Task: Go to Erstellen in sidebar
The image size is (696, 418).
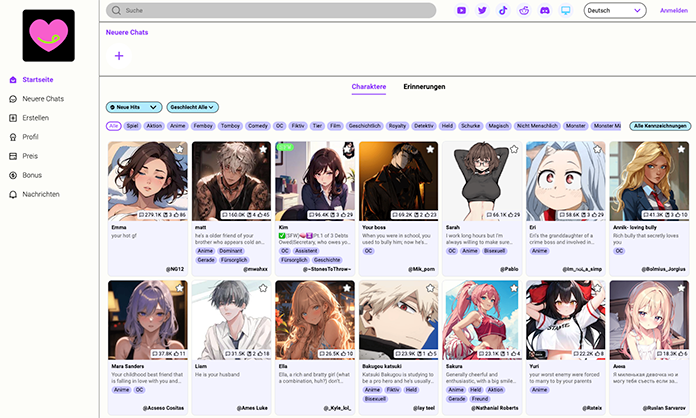Action: click(x=36, y=118)
